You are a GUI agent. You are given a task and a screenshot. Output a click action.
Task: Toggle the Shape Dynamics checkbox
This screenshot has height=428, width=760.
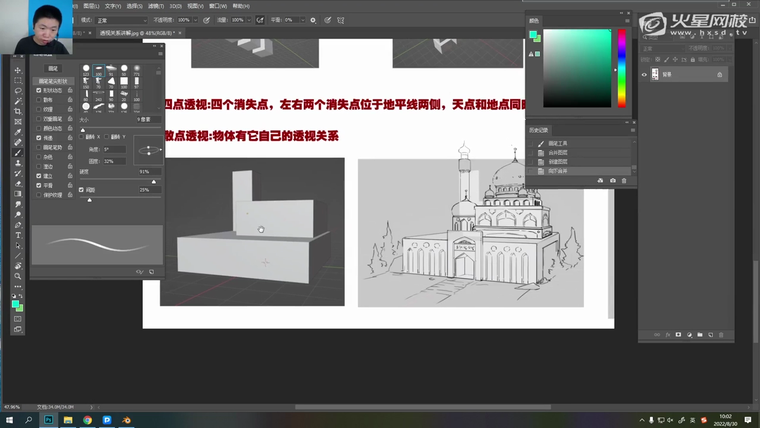(x=38, y=91)
